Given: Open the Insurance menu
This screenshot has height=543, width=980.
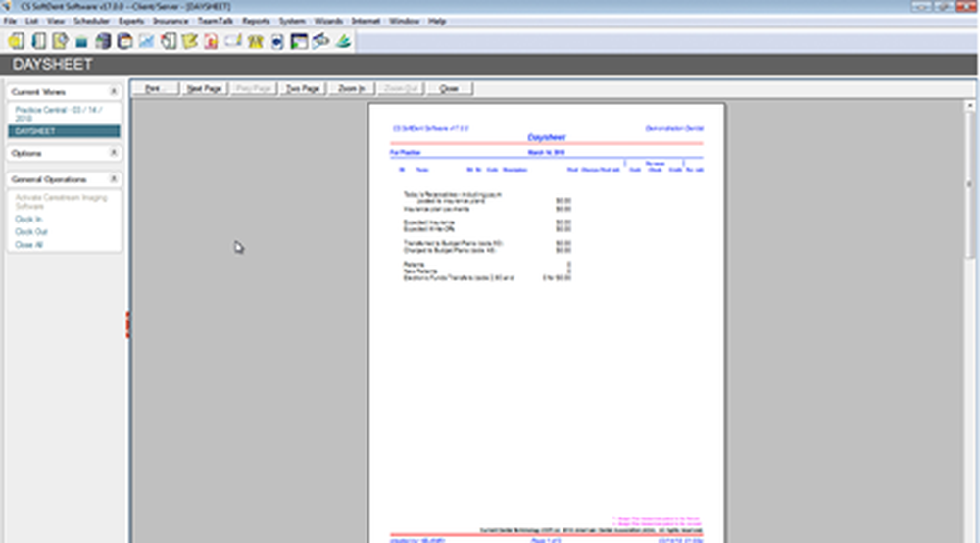Looking at the screenshot, I should tap(171, 21).
